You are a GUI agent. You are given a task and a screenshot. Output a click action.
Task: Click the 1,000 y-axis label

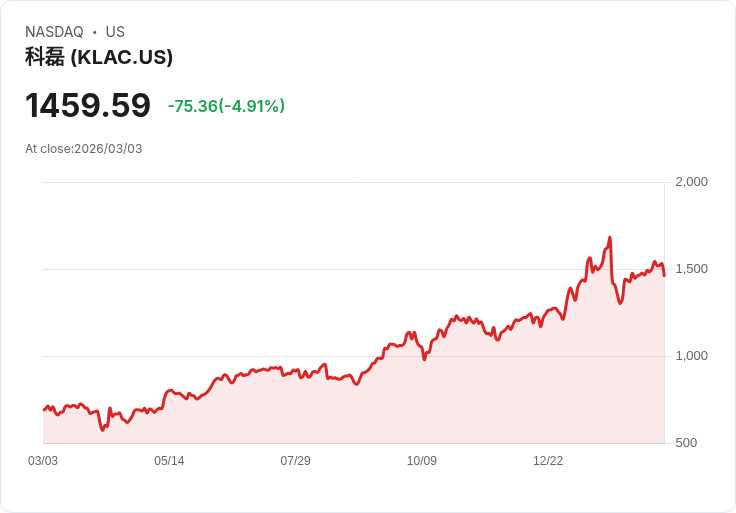coord(691,356)
